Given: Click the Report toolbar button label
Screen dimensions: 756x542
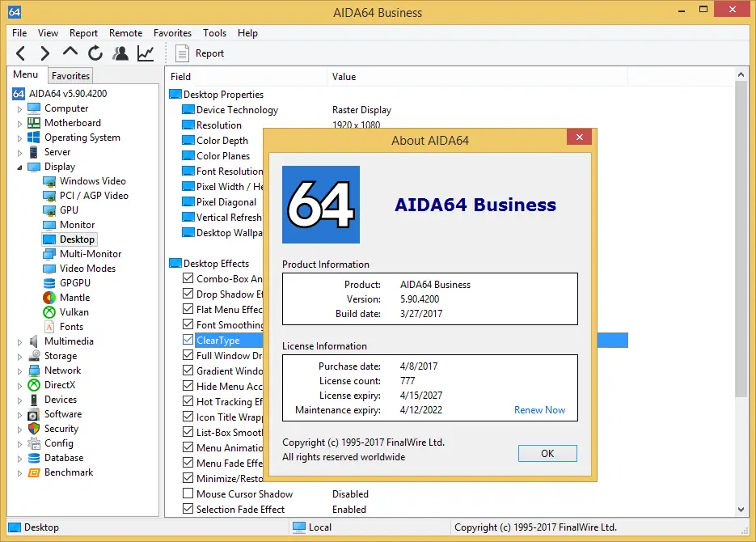Looking at the screenshot, I should click(209, 53).
